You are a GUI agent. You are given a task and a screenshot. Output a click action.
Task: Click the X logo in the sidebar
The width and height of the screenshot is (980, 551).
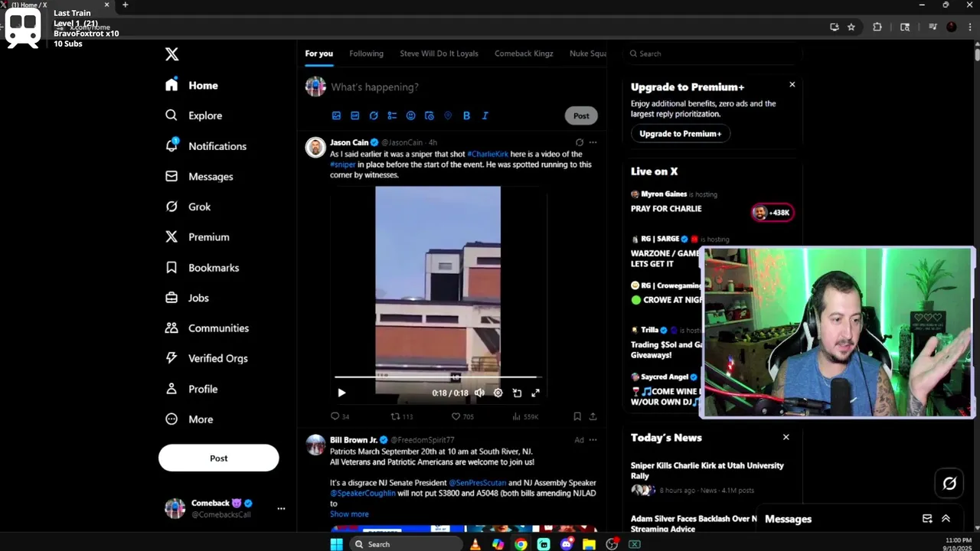(171, 54)
